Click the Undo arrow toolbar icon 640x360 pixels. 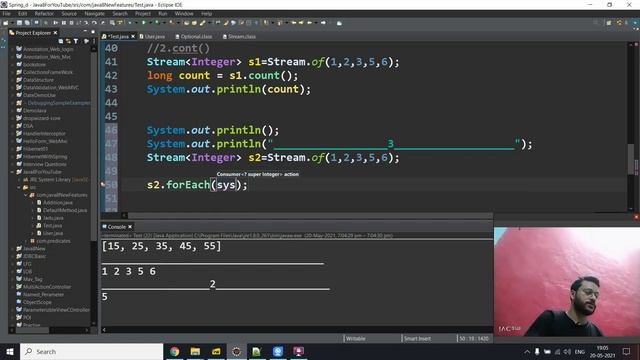pyautogui.click(x=87, y=23)
